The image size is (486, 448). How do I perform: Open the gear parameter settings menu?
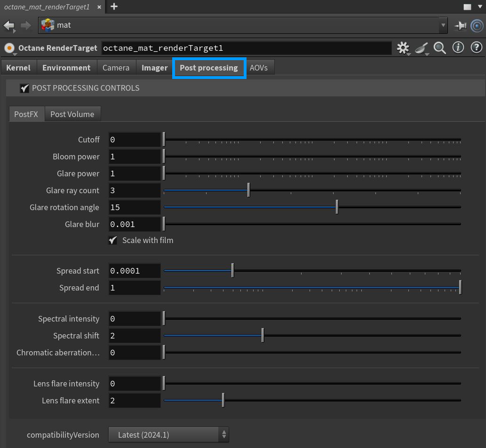click(x=403, y=48)
